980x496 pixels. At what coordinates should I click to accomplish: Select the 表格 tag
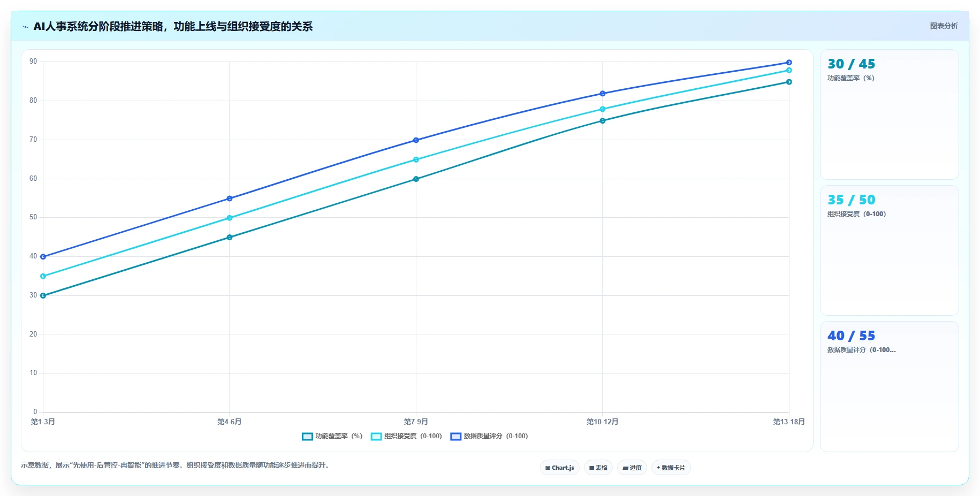598,468
